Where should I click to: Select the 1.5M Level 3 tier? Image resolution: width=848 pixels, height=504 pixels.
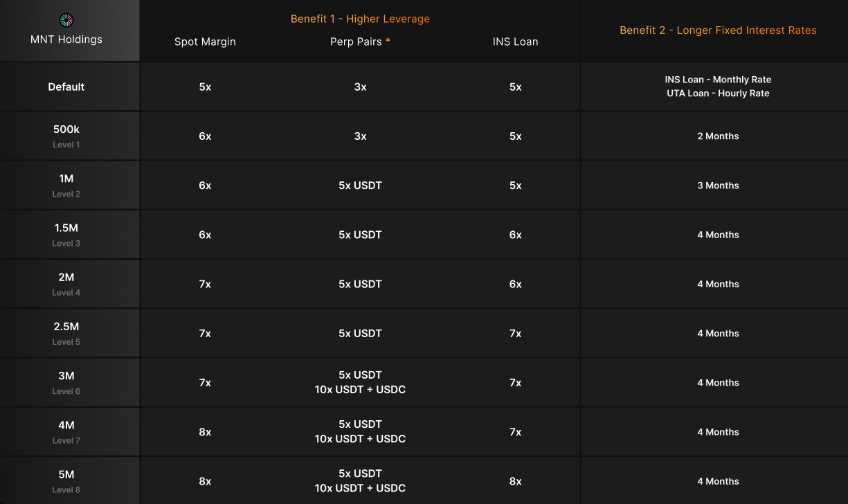[66, 234]
